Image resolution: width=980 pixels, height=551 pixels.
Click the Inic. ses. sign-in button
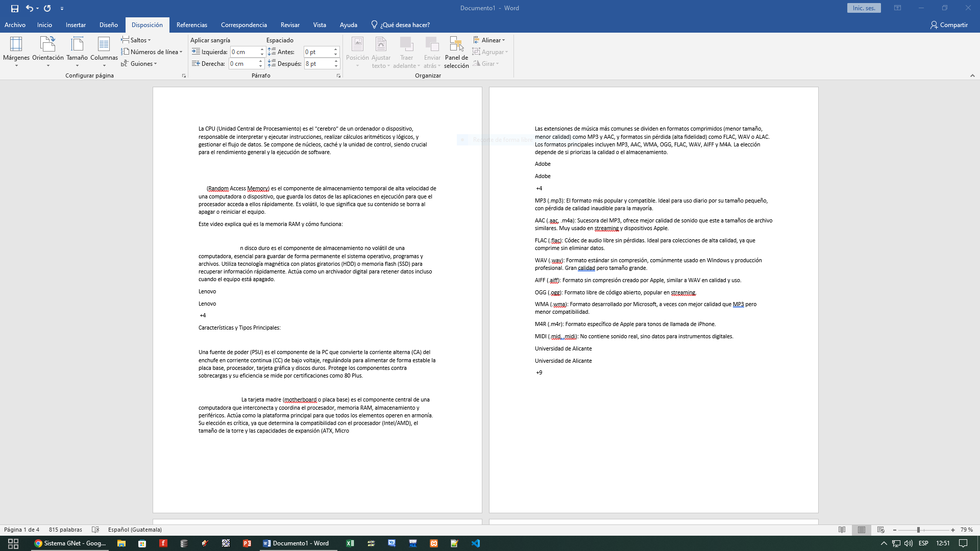click(x=864, y=8)
